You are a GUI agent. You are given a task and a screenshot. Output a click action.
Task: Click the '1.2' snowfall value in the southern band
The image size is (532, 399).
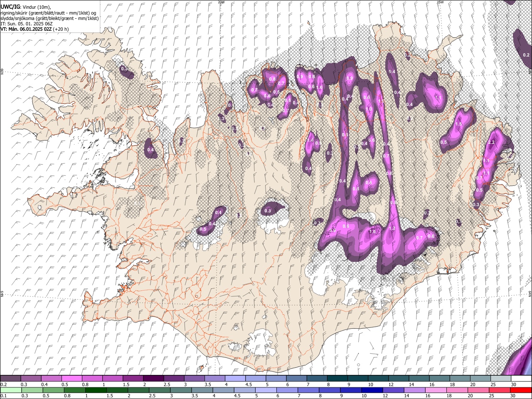click(392, 228)
